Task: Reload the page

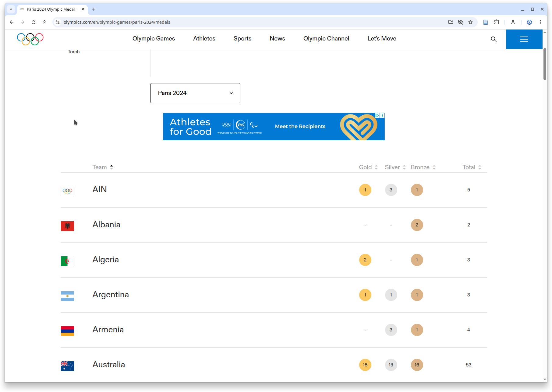Action: tap(34, 22)
